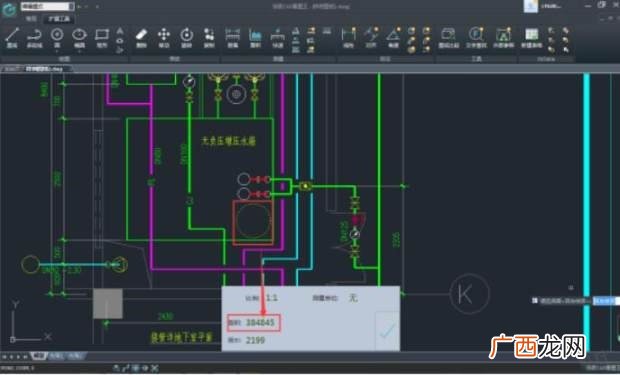Expand the Circle tool dropdown arrow
The height and width of the screenshot is (375, 620).
pyautogui.click(x=57, y=51)
